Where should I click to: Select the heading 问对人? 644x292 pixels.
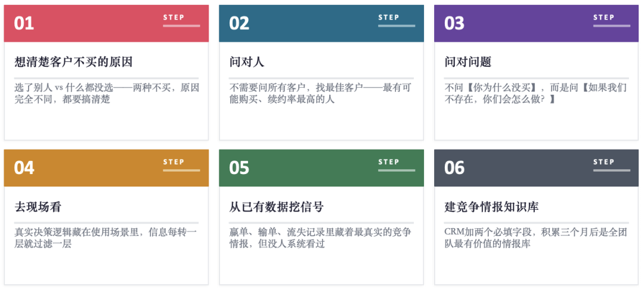click(247, 62)
